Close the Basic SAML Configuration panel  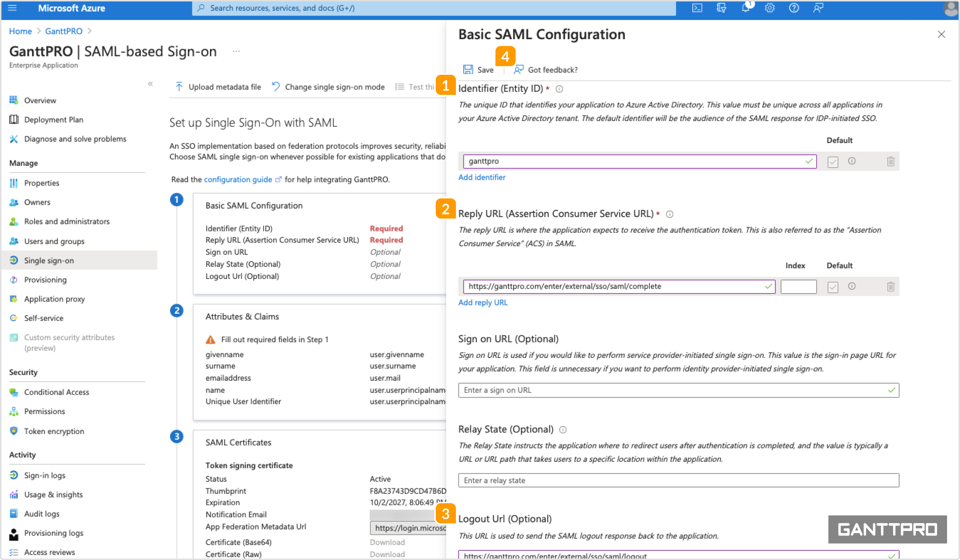(941, 34)
